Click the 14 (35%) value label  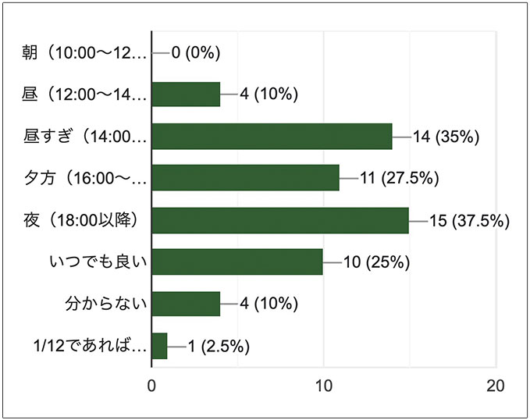tap(446, 137)
